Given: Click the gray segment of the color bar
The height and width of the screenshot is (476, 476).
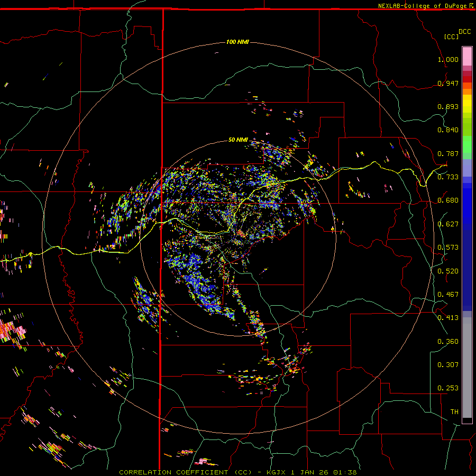Looking at the screenshot, I should coord(467,368).
